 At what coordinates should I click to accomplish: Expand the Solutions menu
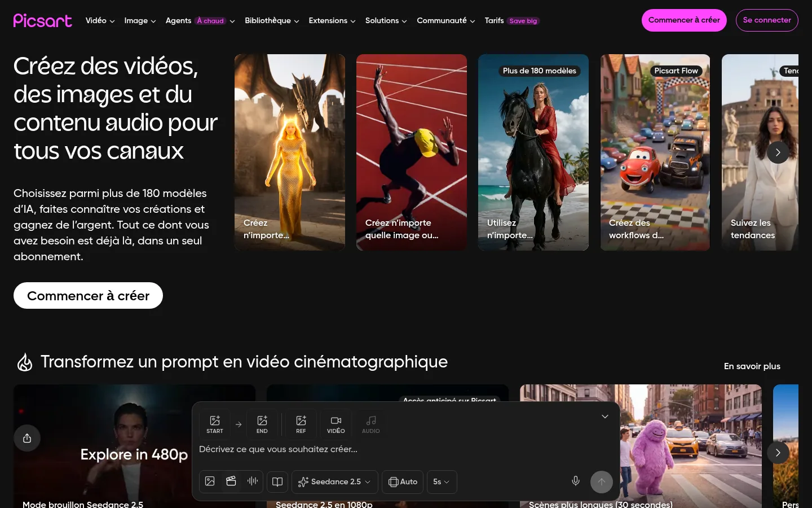pos(386,21)
